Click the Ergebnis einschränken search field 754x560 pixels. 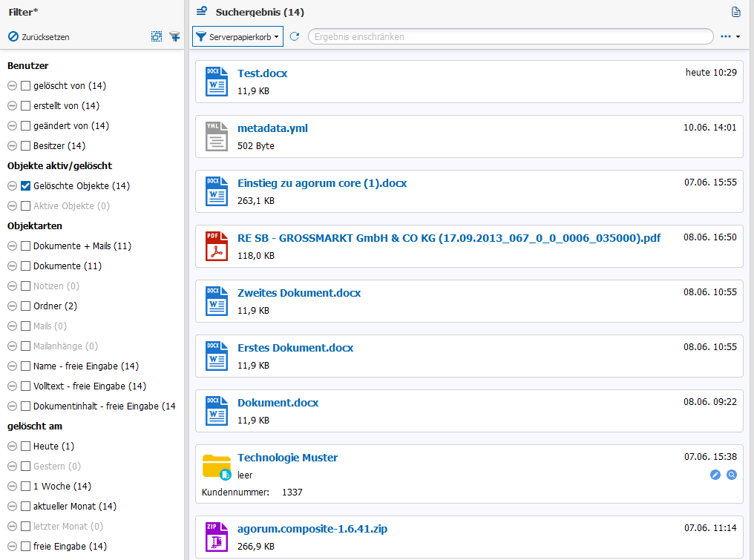pyautogui.click(x=511, y=36)
